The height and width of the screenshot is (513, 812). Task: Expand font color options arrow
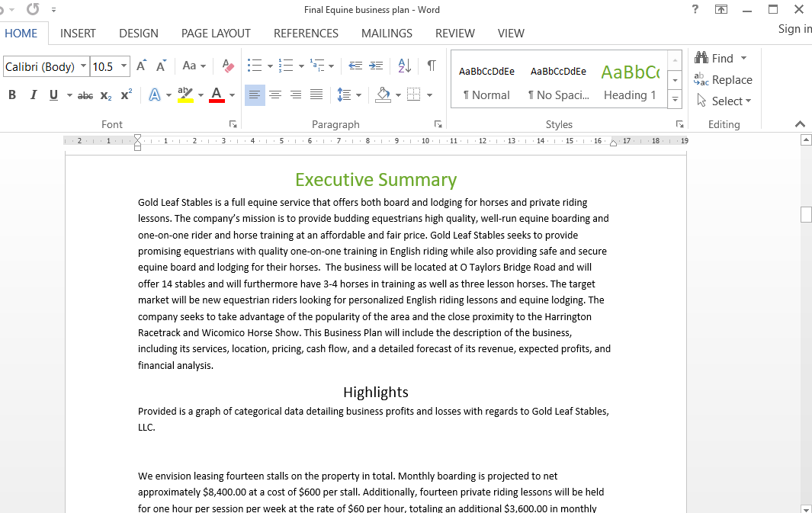coord(232,95)
